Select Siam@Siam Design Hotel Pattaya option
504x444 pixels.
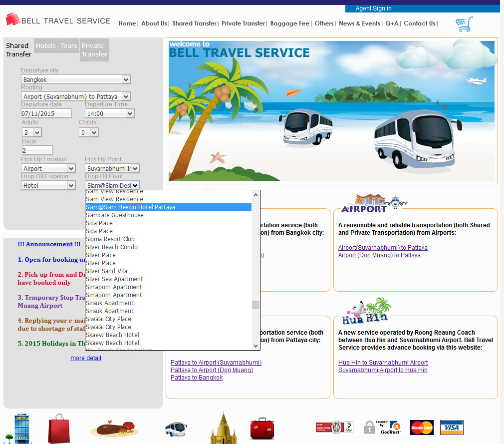(169, 207)
